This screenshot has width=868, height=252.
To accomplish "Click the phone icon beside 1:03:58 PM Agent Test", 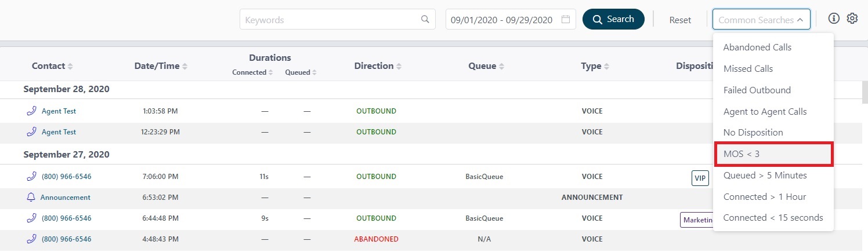I will pos(32,111).
